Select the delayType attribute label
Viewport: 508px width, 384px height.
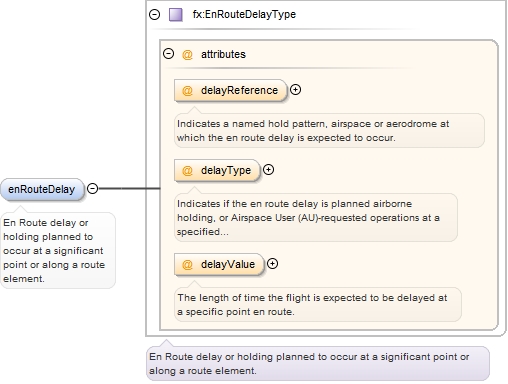(226, 170)
